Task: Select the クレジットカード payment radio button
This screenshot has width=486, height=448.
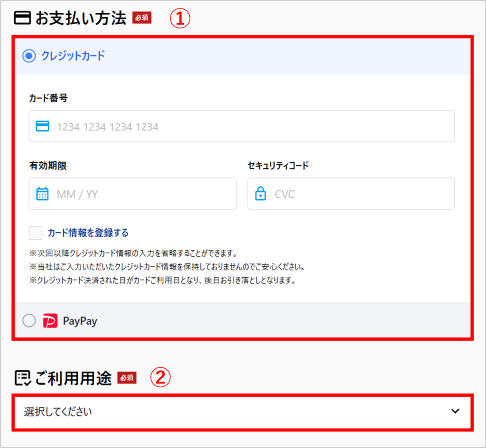Action: (28, 56)
